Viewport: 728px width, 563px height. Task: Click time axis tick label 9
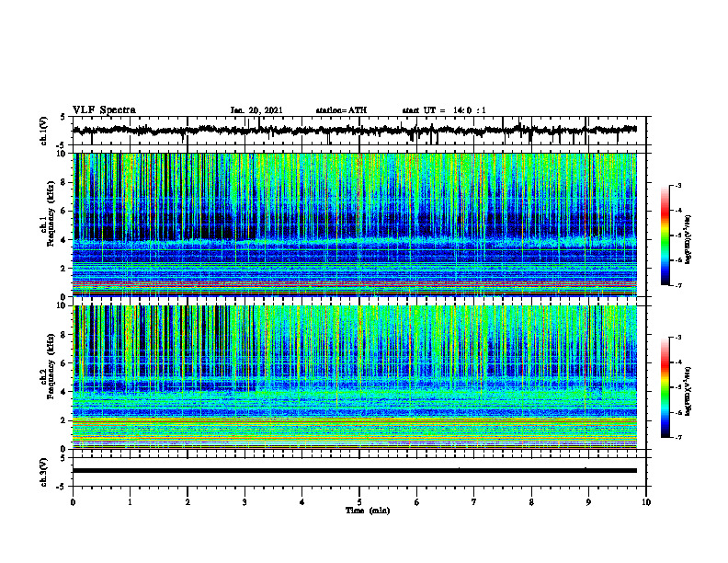588,502
